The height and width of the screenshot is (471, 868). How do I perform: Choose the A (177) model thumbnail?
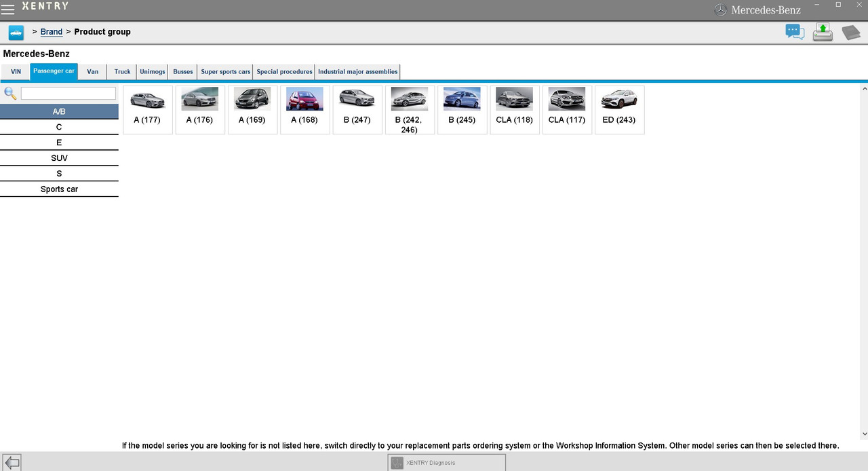148,110
